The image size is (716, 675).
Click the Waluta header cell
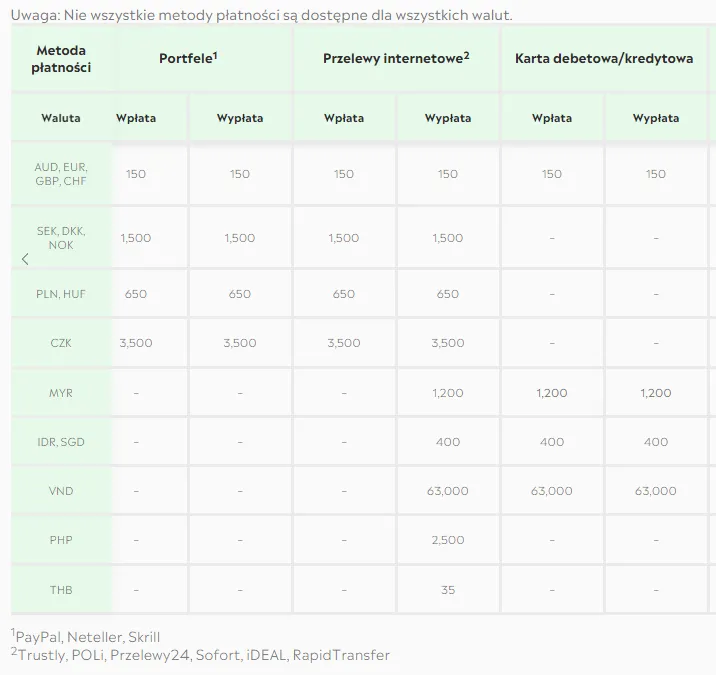(61, 118)
